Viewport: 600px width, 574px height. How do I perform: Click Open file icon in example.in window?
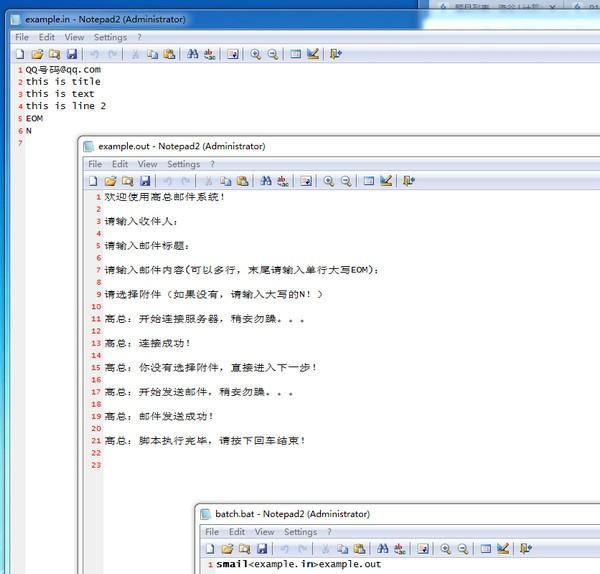[37, 54]
